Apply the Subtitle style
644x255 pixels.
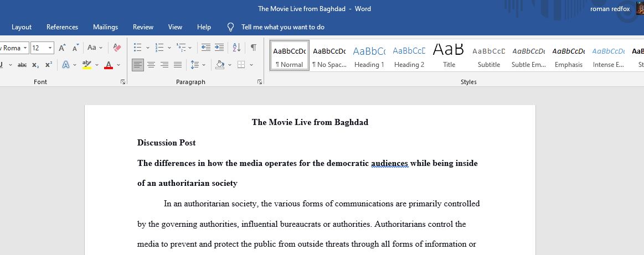[x=489, y=55]
